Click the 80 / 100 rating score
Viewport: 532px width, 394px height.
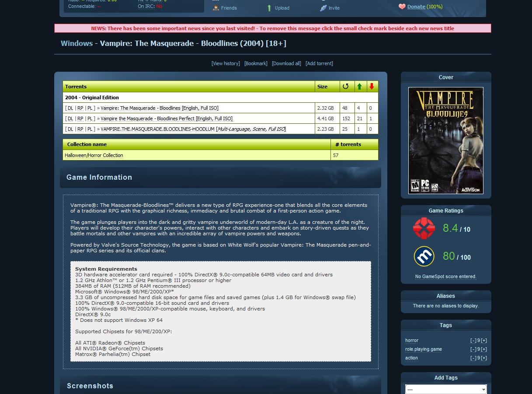pyautogui.click(x=456, y=256)
